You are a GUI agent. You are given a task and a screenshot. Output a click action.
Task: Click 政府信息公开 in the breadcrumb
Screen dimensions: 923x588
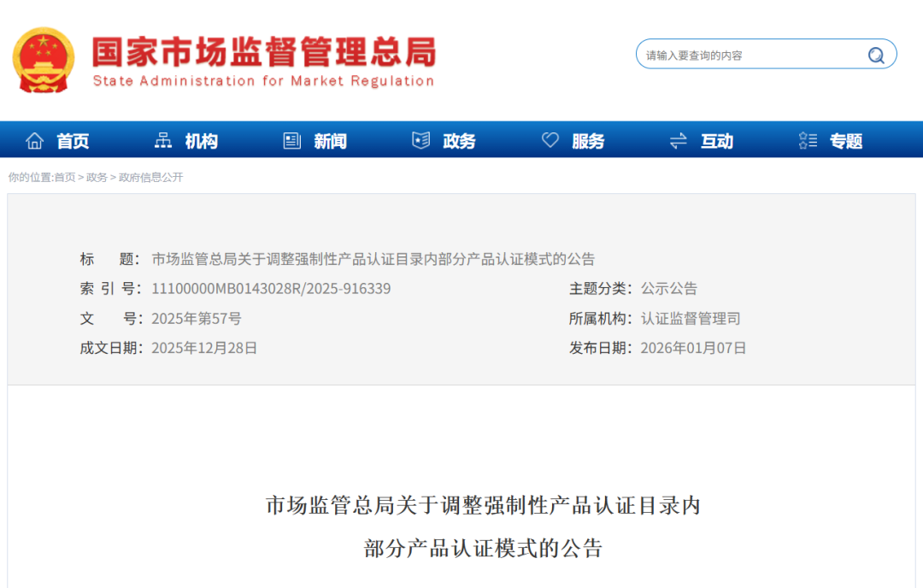[150, 177]
